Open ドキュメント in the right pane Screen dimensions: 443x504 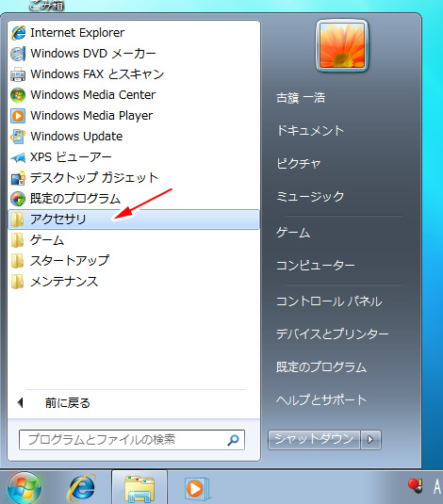pos(310,131)
